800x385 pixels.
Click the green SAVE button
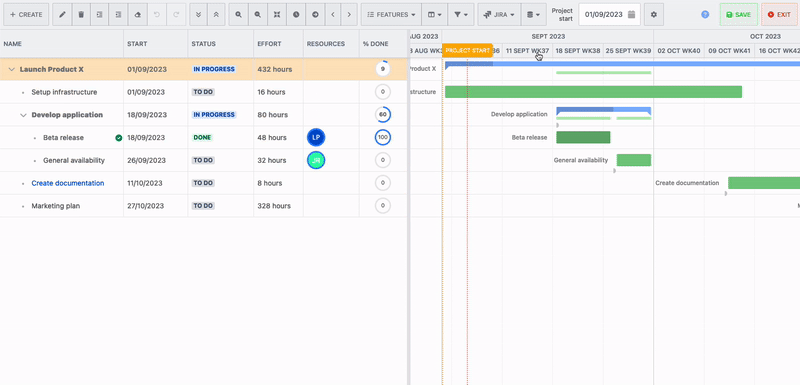tap(738, 15)
